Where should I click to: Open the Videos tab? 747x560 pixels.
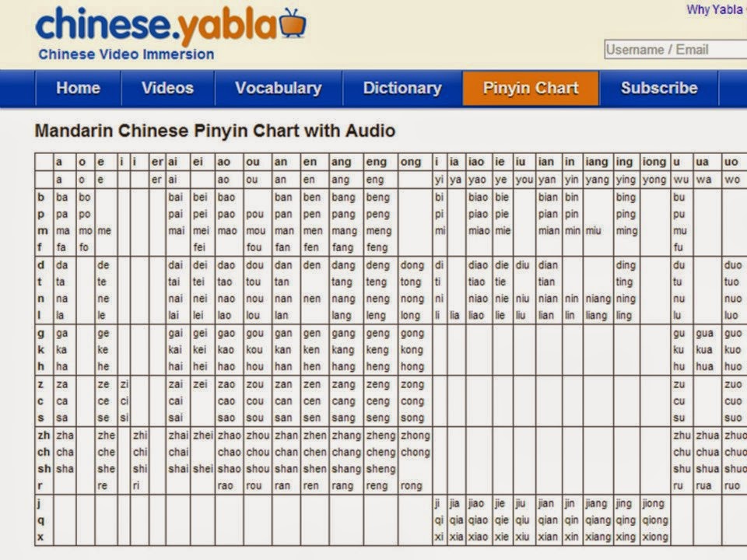[167, 88]
